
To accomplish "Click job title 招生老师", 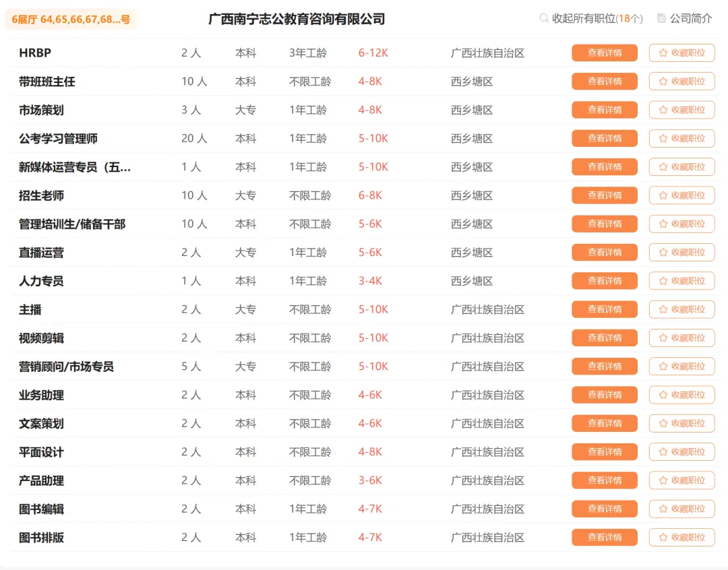I will click(x=41, y=196).
